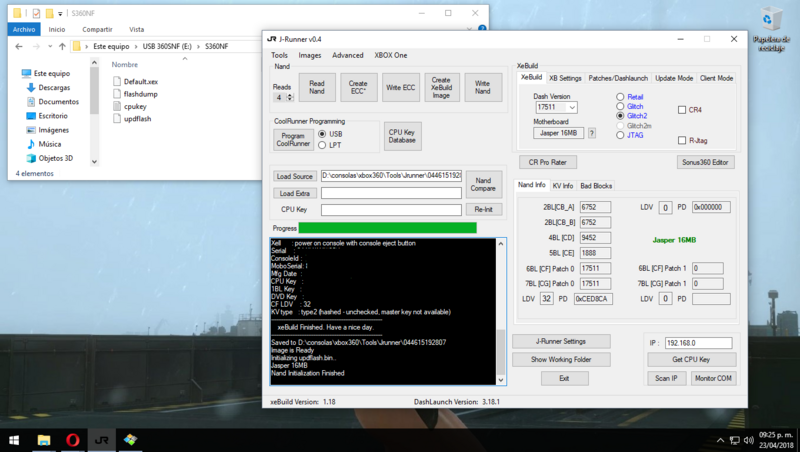Go back in the Explorer window

[x=19, y=46]
